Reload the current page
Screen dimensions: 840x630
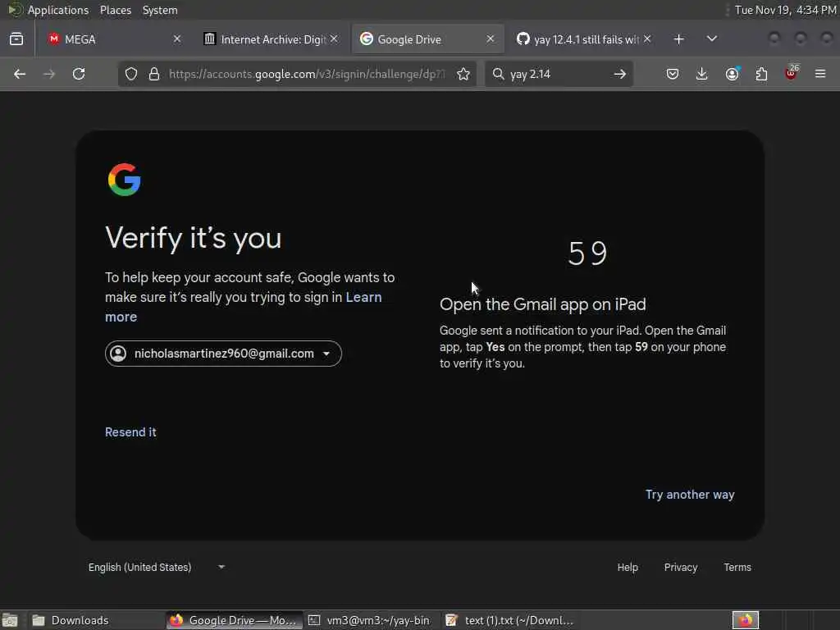(x=79, y=74)
